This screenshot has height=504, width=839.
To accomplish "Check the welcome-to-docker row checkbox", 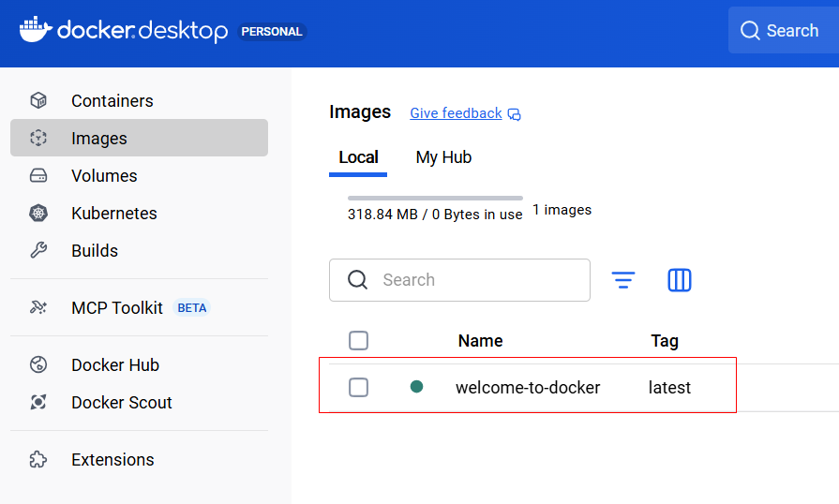I will point(358,388).
